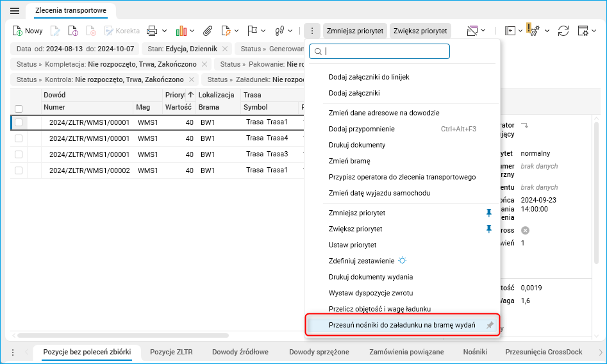Expand the footsteps dropdown arrow
Viewport: 607px width, 364px height.
(x=290, y=31)
